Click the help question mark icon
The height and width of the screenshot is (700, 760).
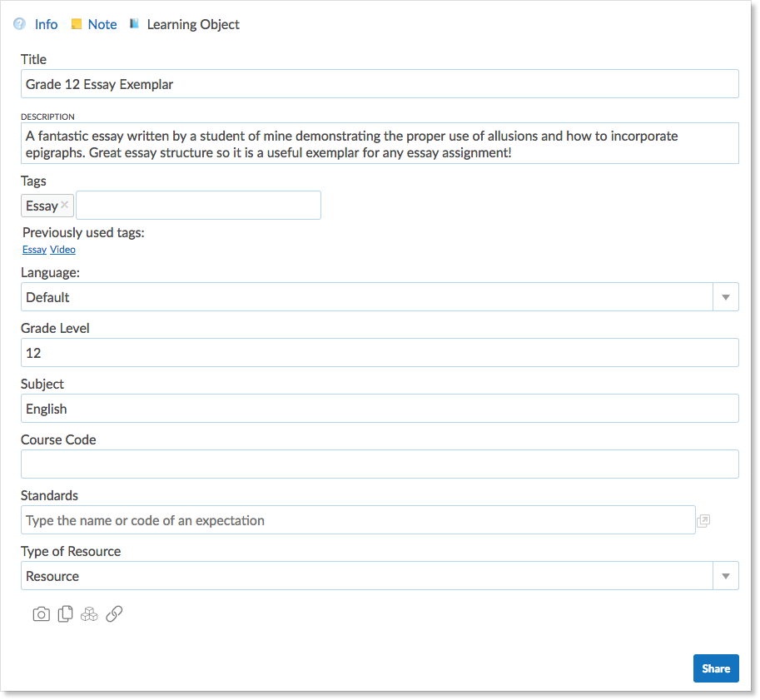point(18,23)
